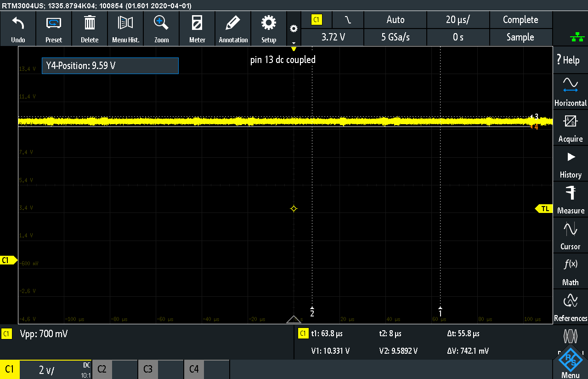588x379 pixels.
Task: Open the Acquire menu
Action: tap(570, 127)
